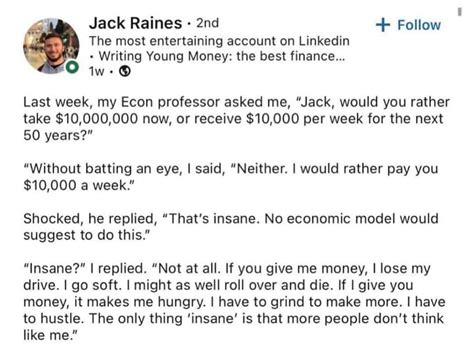The width and height of the screenshot is (474, 362).
Task: Follow Jack Raines
Action: coord(408,25)
